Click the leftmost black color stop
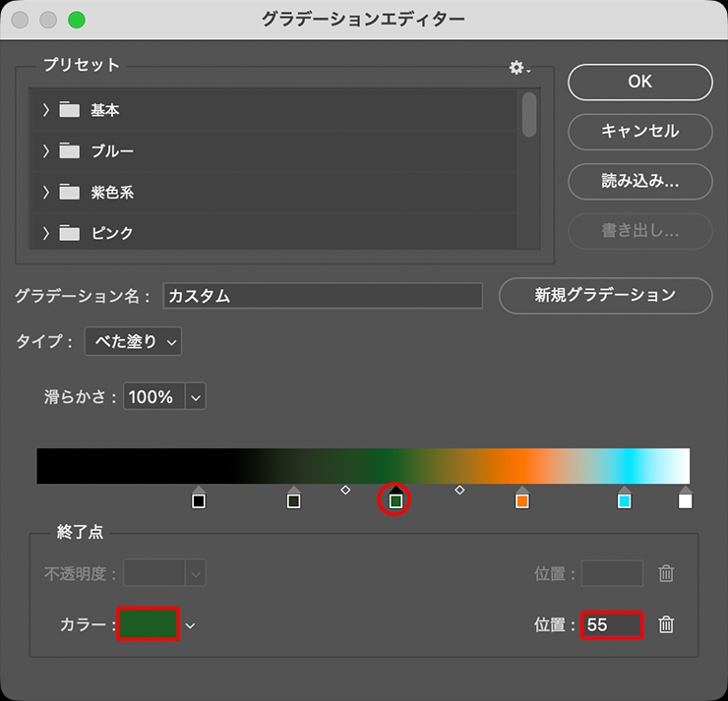Viewport: 728px width, 701px height. pyautogui.click(x=199, y=500)
